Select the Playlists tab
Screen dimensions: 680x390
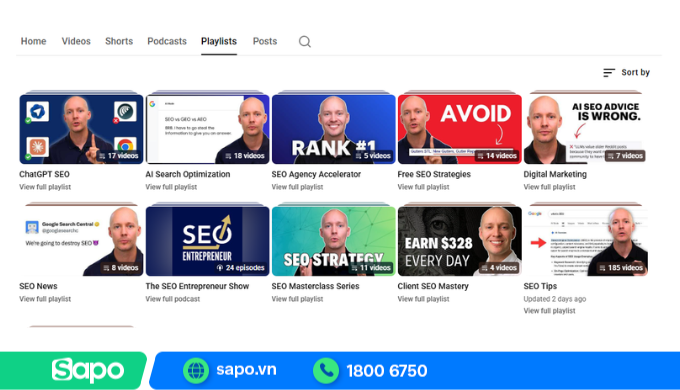tap(219, 41)
